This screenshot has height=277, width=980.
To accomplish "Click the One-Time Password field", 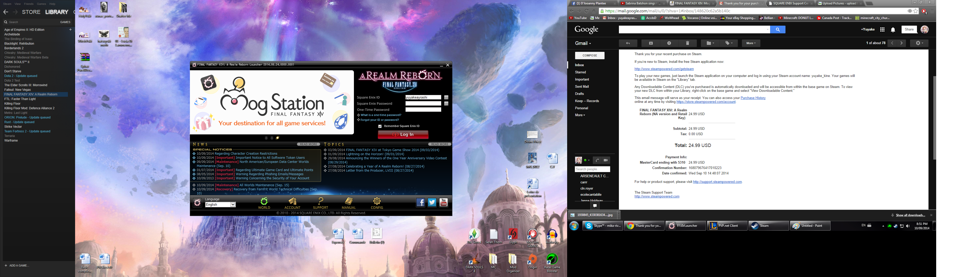I will coord(423,110).
